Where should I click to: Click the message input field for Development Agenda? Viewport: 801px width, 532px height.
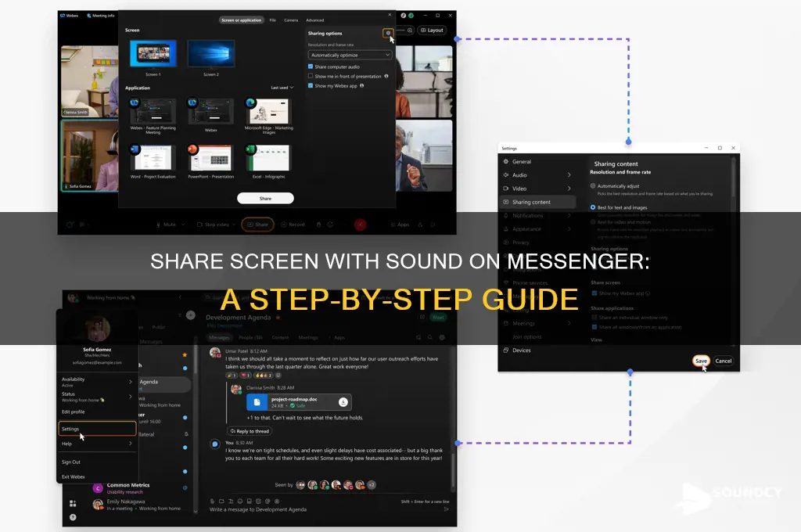click(x=327, y=509)
